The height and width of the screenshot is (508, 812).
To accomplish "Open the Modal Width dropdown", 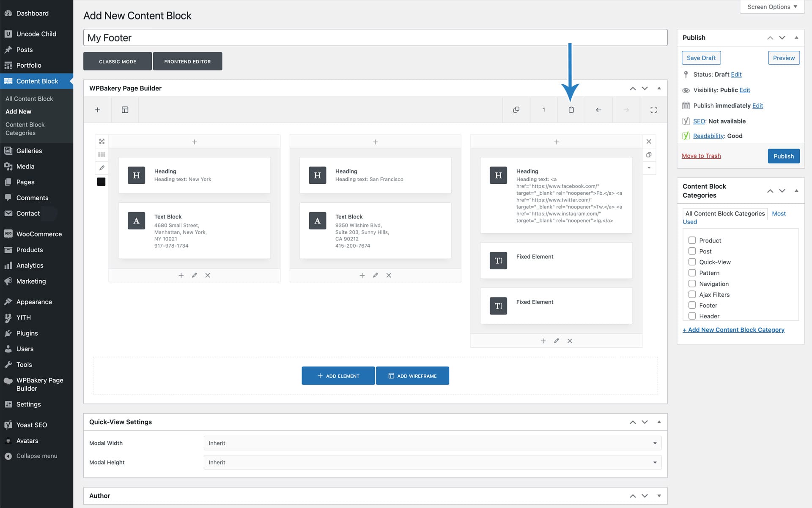I will tap(432, 443).
